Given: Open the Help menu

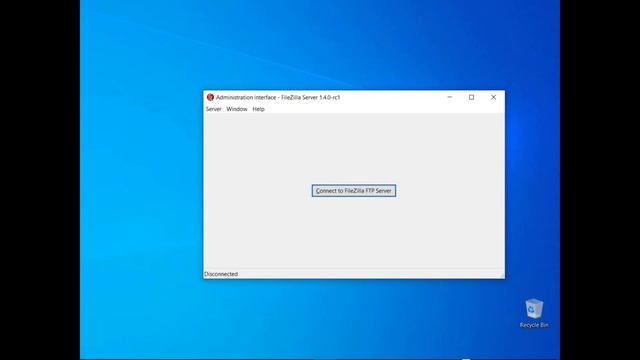Looking at the screenshot, I should (x=258, y=109).
